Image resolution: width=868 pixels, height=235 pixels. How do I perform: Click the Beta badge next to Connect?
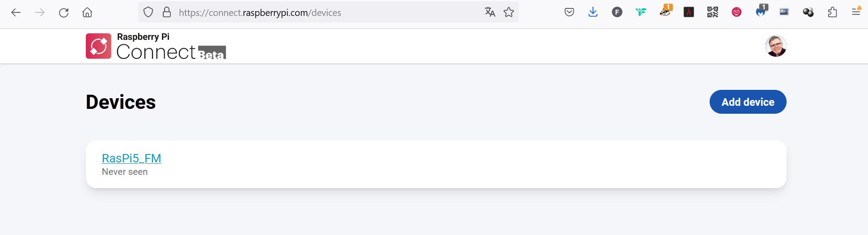(x=212, y=52)
